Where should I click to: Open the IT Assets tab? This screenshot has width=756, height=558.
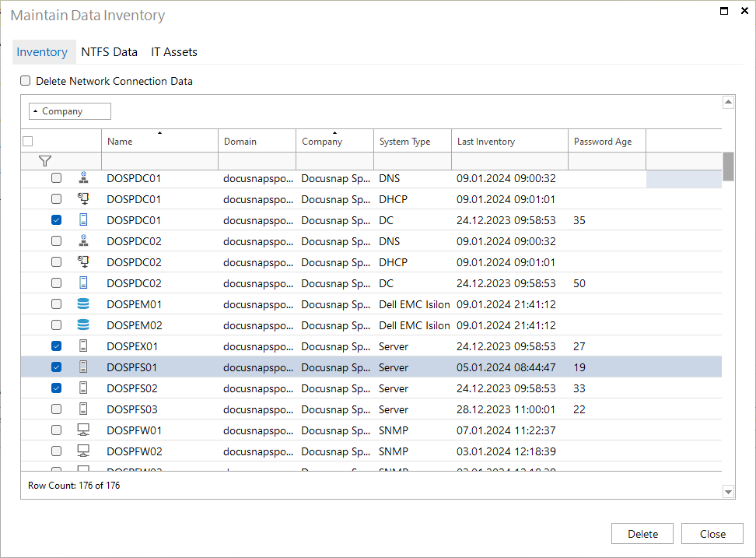click(174, 52)
